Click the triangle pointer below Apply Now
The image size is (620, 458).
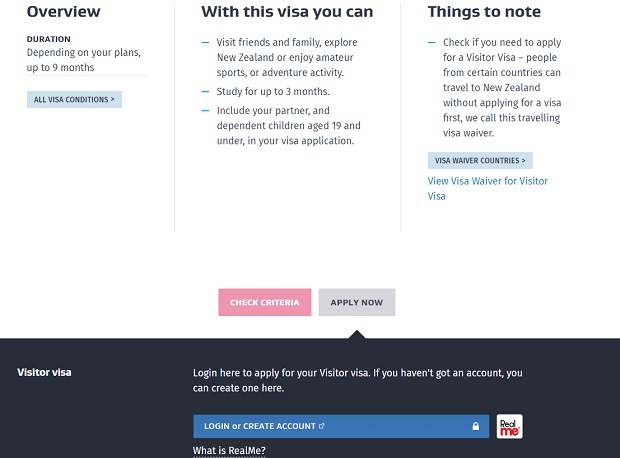click(x=357, y=334)
